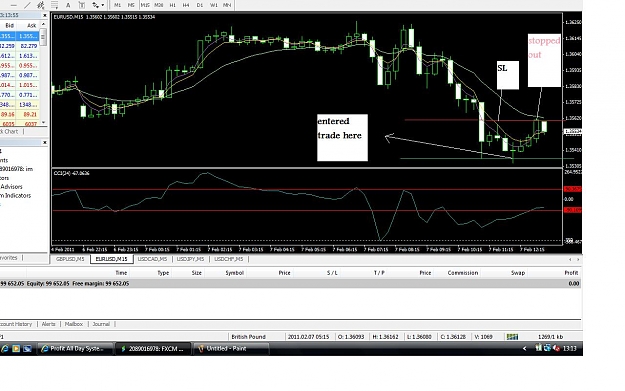Click the Ask column header
The image size is (625, 391).
(x=31, y=26)
